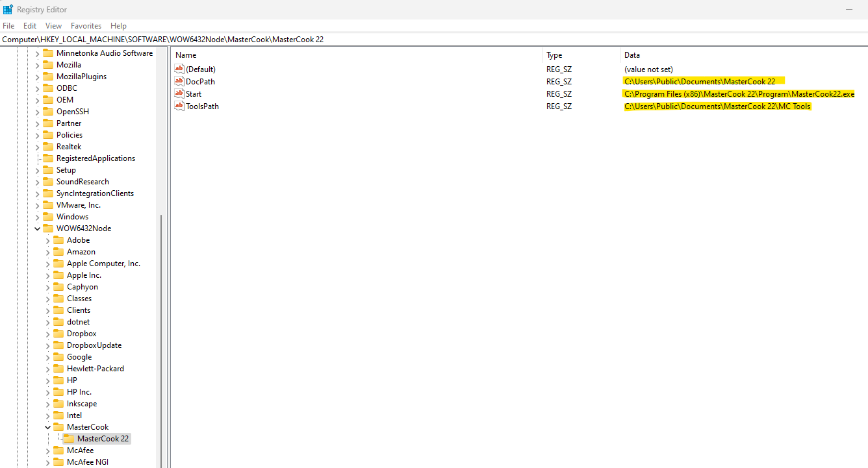Minimize the Registry Editor window

[849, 10]
